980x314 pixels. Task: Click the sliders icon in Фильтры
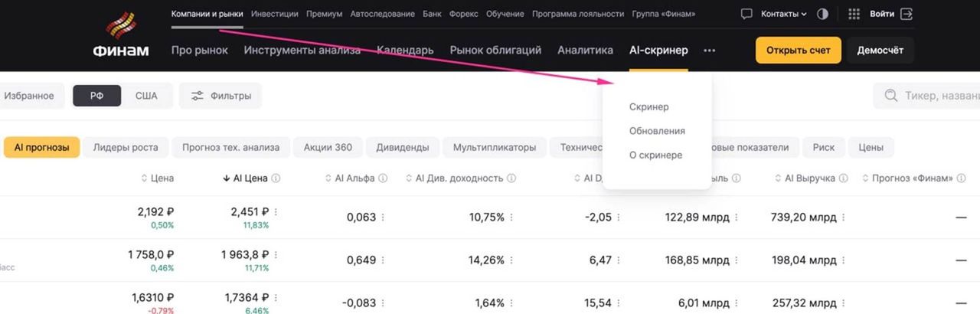[x=198, y=96]
